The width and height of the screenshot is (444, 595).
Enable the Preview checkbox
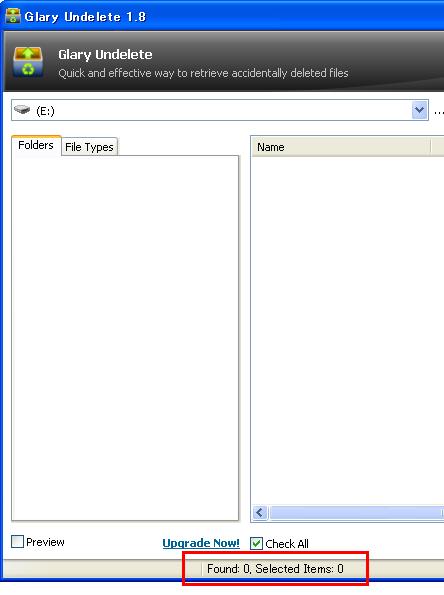click(17, 541)
